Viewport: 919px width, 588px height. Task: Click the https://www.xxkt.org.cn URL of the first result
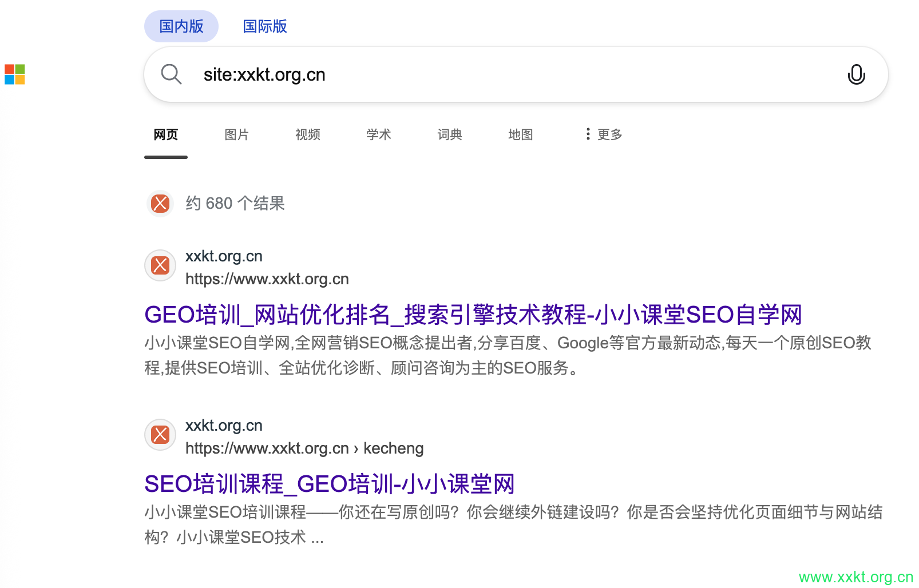pyautogui.click(x=267, y=279)
